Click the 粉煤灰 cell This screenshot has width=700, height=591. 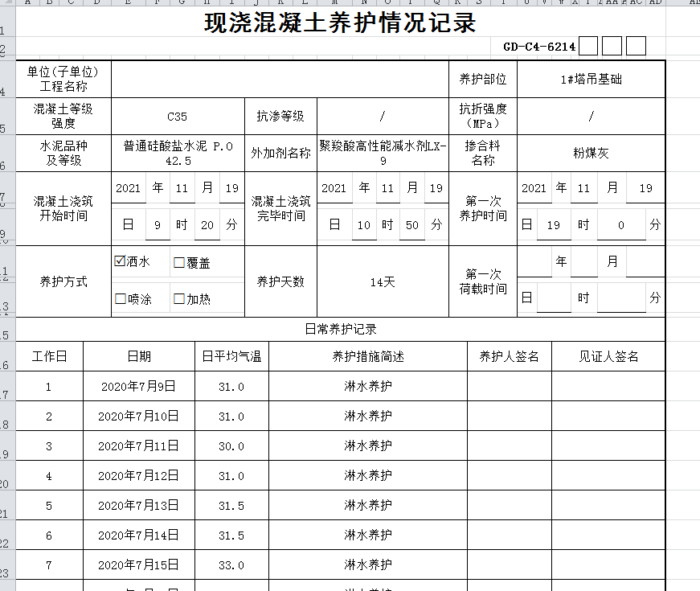pyautogui.click(x=591, y=154)
